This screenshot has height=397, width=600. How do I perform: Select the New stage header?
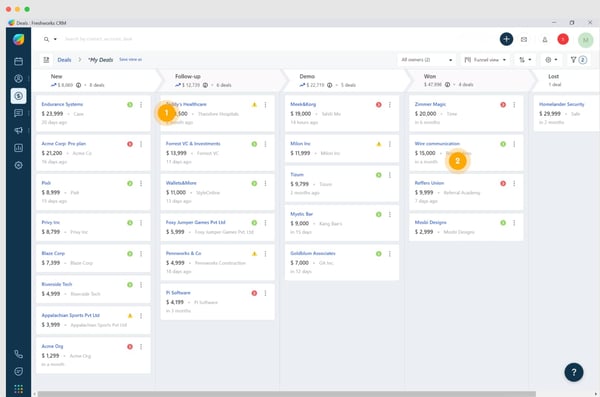tap(95, 80)
